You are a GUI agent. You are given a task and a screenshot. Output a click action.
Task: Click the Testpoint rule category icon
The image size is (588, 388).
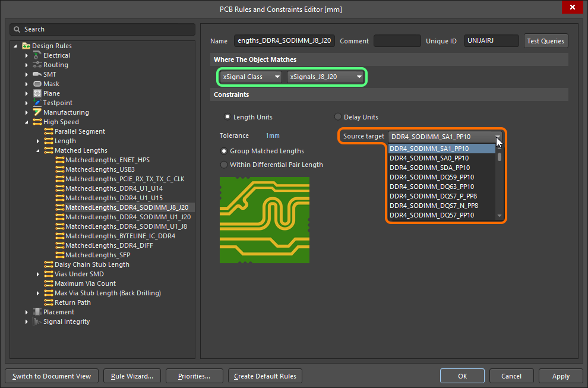tap(37, 103)
